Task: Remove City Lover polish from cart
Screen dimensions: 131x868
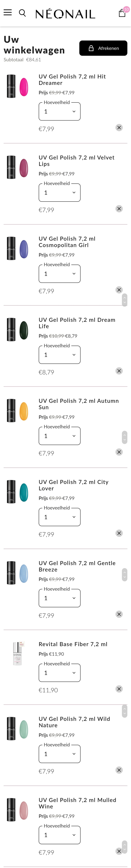Action: pos(119,533)
